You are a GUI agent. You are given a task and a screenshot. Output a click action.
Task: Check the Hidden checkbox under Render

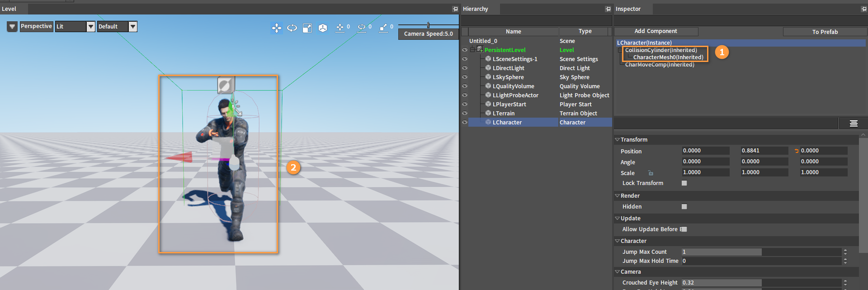[684, 207]
